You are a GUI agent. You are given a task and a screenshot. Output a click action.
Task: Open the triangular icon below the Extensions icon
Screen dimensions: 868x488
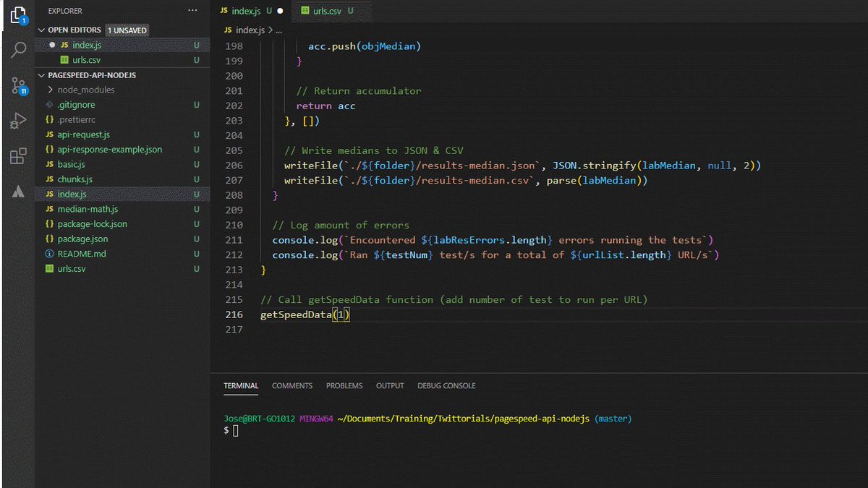tap(18, 191)
